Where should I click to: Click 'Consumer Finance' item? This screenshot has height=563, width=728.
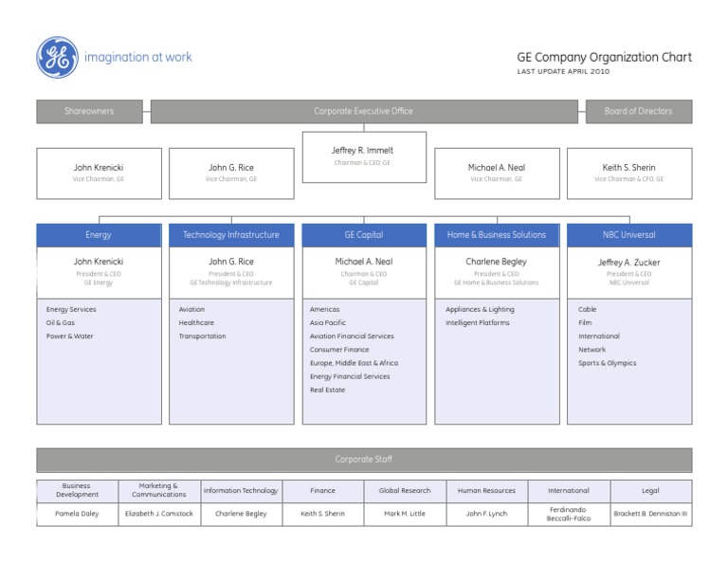(339, 350)
